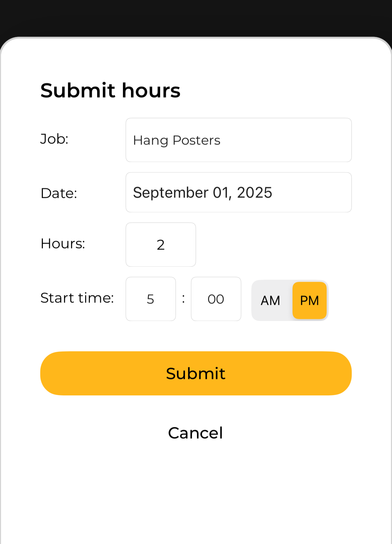This screenshot has width=392, height=544.
Task: Submit the hours with the yellow button
Action: pyautogui.click(x=196, y=373)
